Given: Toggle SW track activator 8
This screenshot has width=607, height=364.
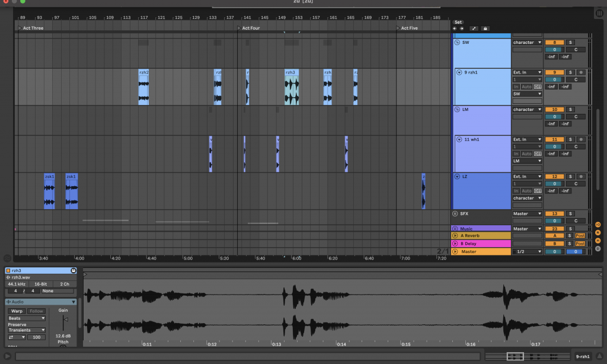Looking at the screenshot, I should point(554,43).
